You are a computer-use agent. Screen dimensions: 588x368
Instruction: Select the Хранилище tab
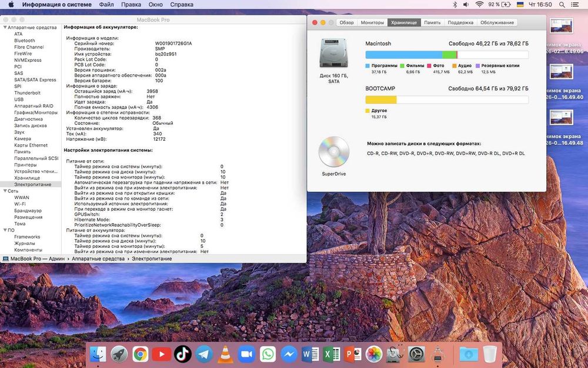(404, 22)
